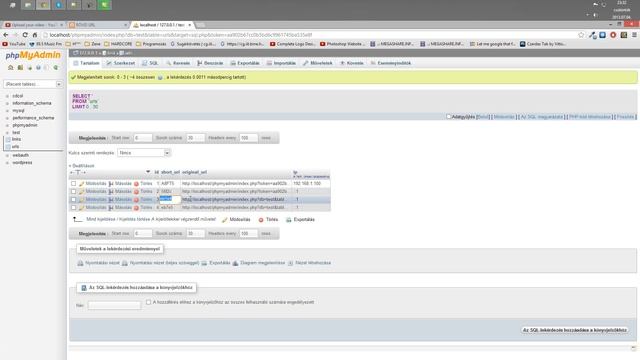Click the copy icon in second row

tap(111, 192)
